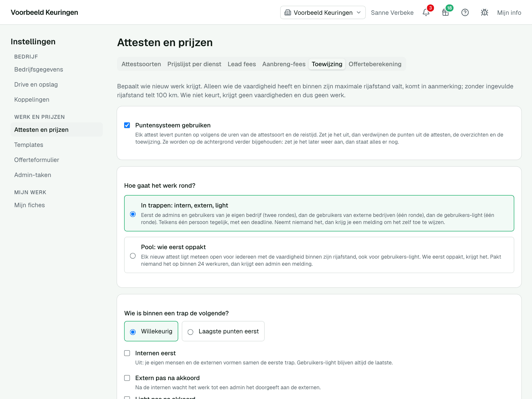Enable the Internen eerst checkbox

(127, 353)
